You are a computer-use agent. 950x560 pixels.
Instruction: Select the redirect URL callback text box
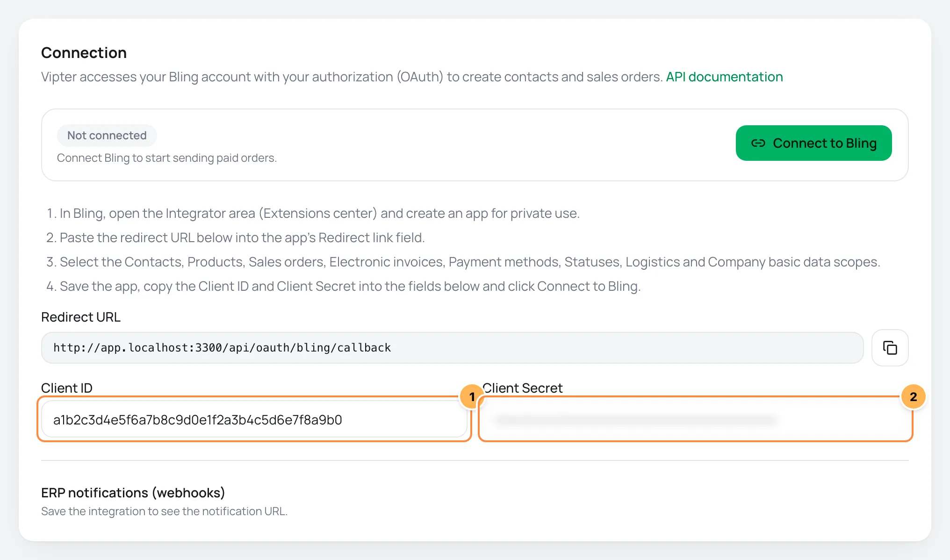(x=452, y=348)
